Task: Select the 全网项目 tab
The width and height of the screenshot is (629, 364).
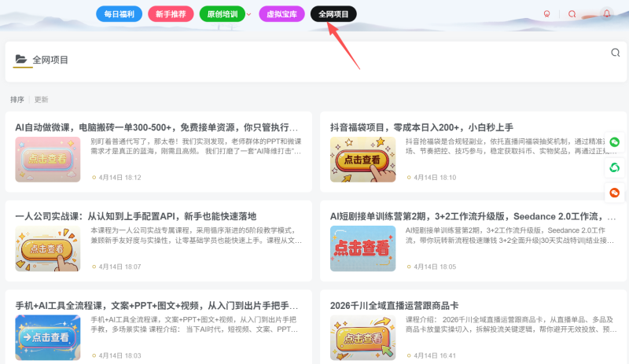Action: [333, 14]
